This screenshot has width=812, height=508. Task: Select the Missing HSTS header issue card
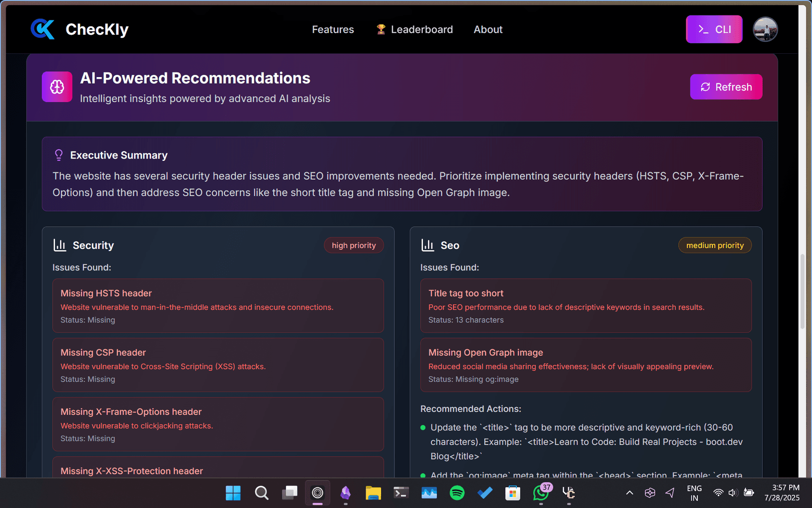[x=218, y=306]
